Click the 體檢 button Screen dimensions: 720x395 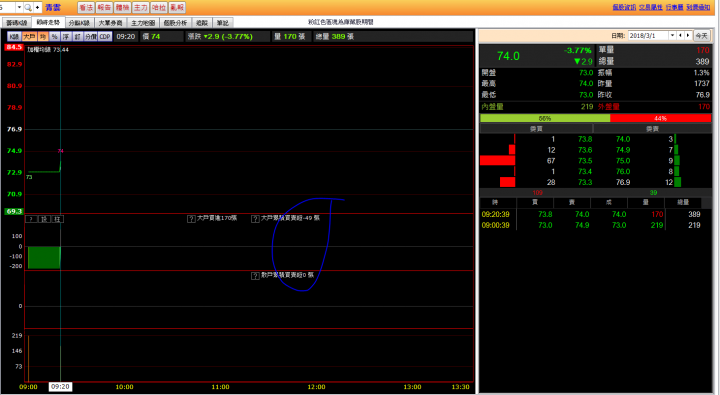coord(123,7)
